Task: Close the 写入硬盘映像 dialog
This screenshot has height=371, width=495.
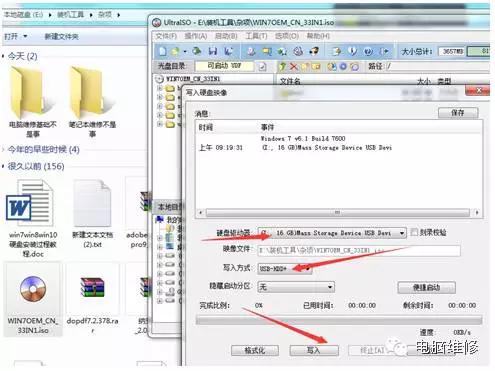Action: [478, 90]
